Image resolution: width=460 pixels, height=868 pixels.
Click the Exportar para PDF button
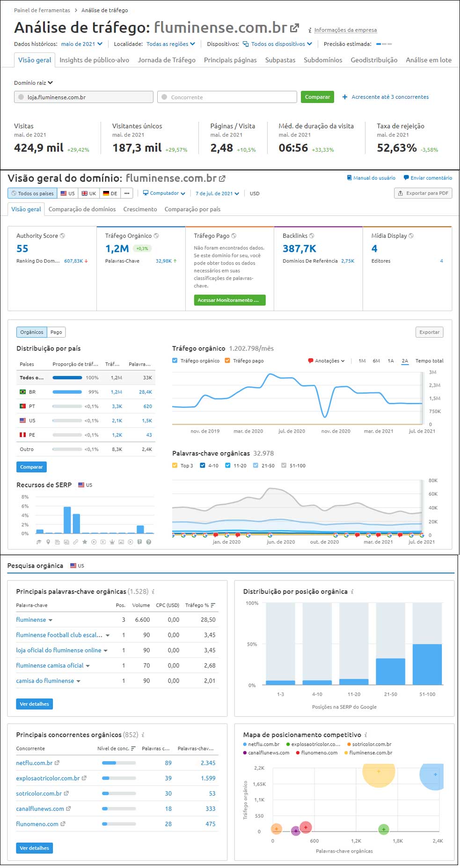423,193
